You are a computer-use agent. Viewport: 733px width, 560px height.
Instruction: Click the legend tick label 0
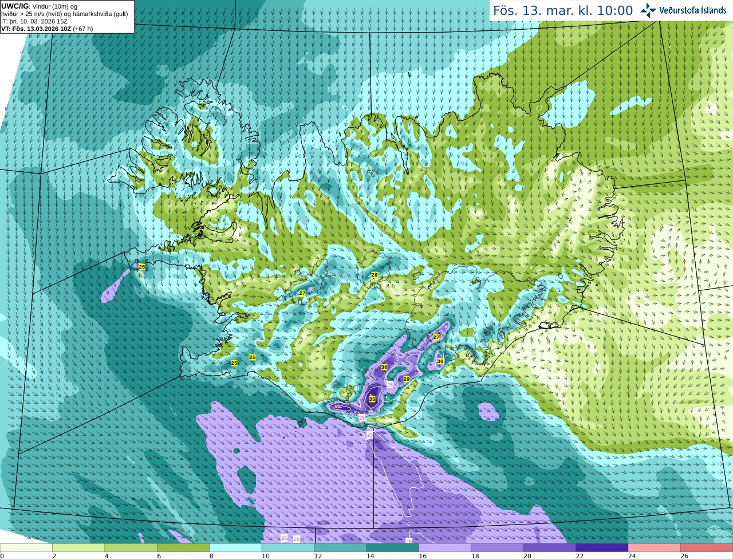click(x=2, y=556)
